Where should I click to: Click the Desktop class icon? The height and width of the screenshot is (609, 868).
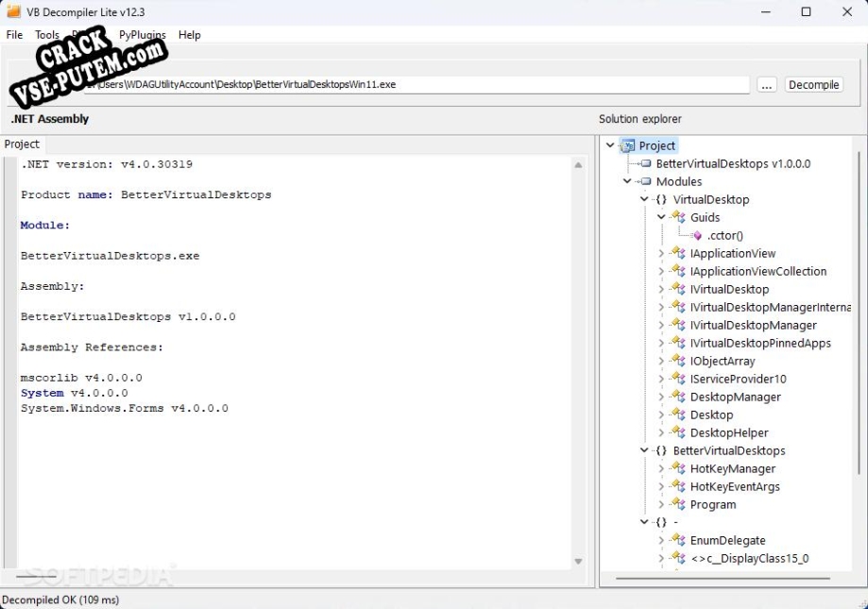point(679,414)
